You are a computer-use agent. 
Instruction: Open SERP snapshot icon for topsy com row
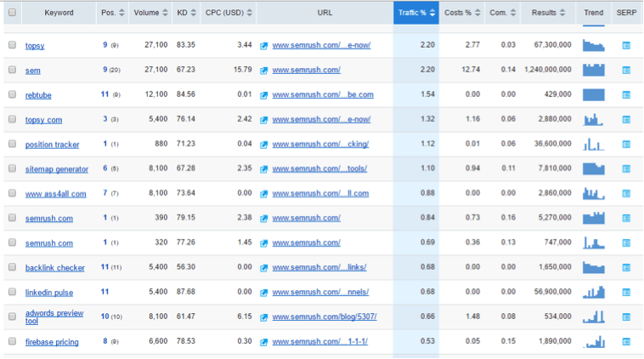(626, 119)
